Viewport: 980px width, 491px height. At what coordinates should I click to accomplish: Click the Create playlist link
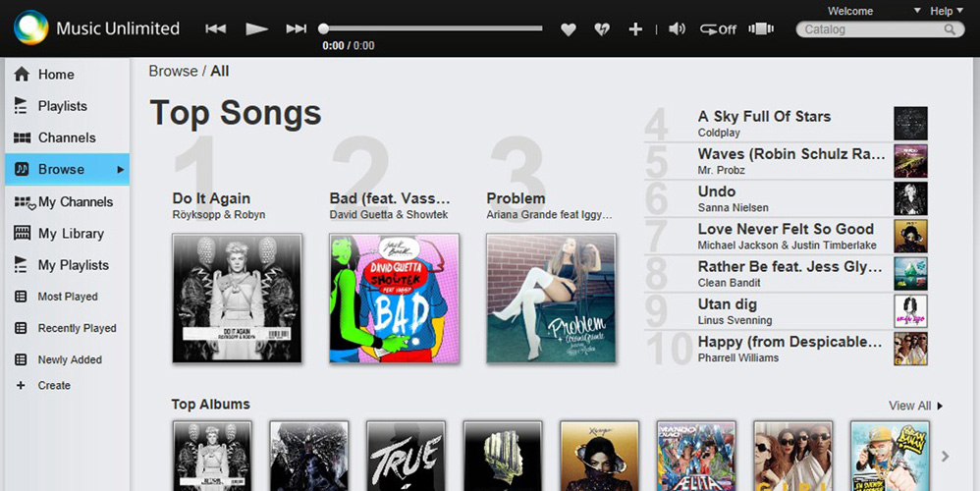coord(54,385)
